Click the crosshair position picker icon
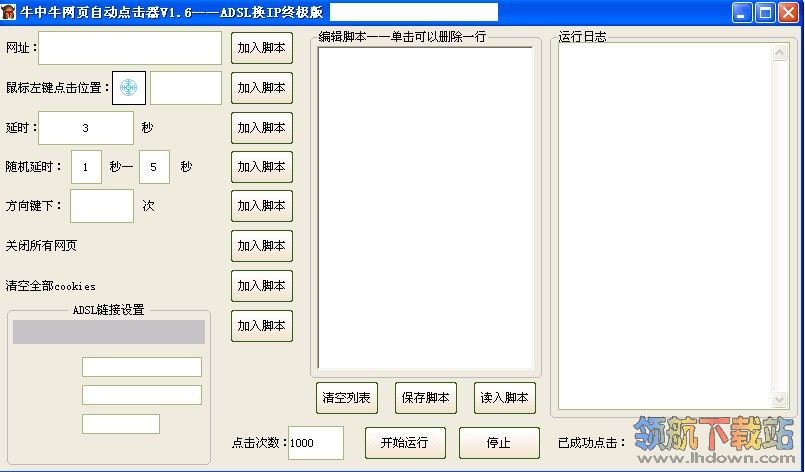805x472 pixels. (x=129, y=88)
